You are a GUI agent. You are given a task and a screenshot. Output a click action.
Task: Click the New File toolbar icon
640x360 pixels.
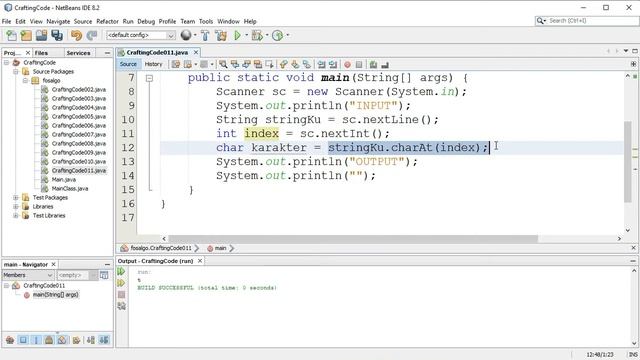tap(11, 36)
